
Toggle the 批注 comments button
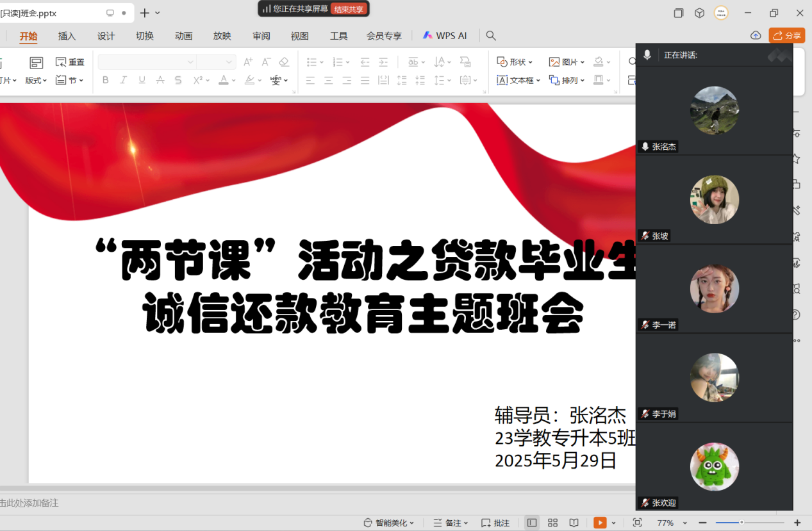[x=495, y=523]
